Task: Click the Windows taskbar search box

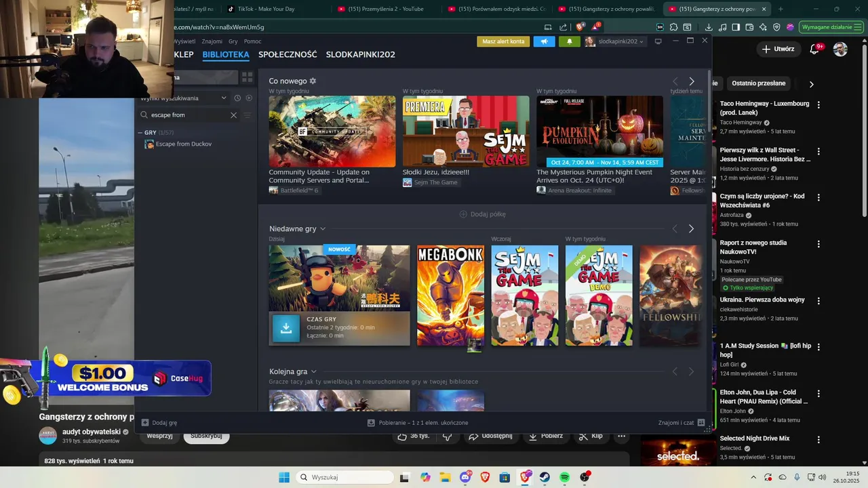Action: 344,477
